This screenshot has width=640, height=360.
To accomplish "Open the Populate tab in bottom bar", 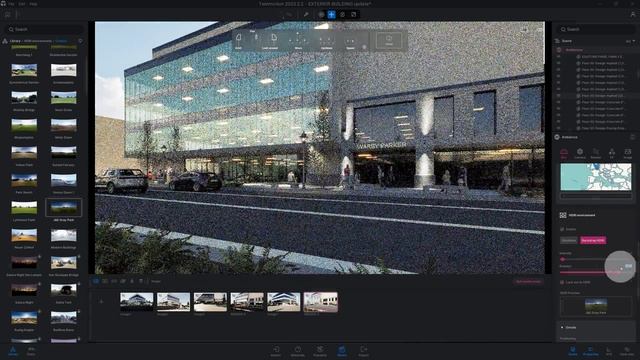I will click(x=320, y=351).
